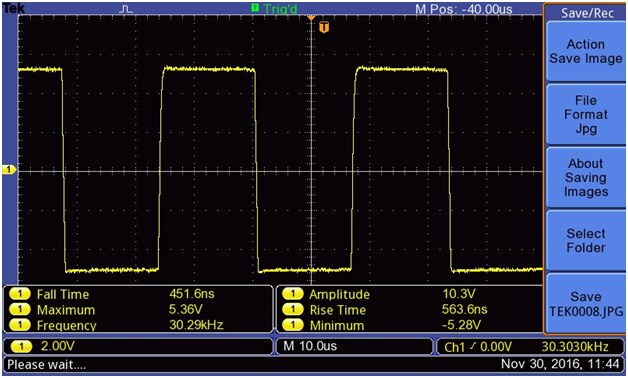Click the Fall Time value 451.6ns

[x=191, y=294]
